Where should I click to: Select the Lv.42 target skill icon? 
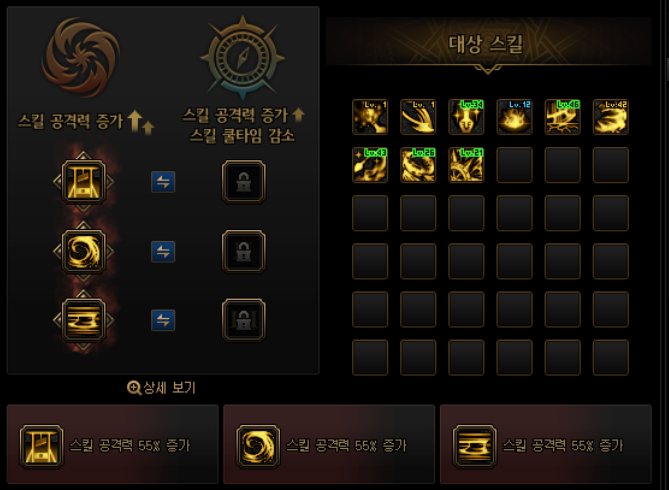611,117
